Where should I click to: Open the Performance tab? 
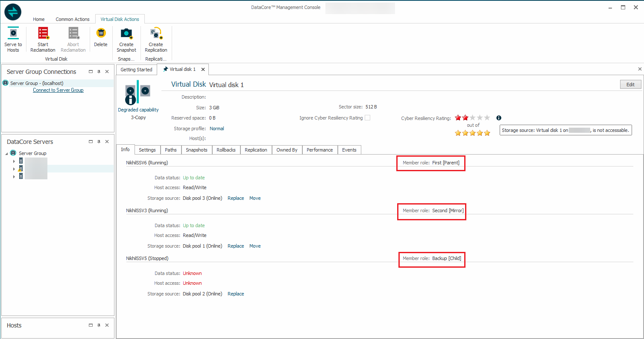pyautogui.click(x=320, y=150)
